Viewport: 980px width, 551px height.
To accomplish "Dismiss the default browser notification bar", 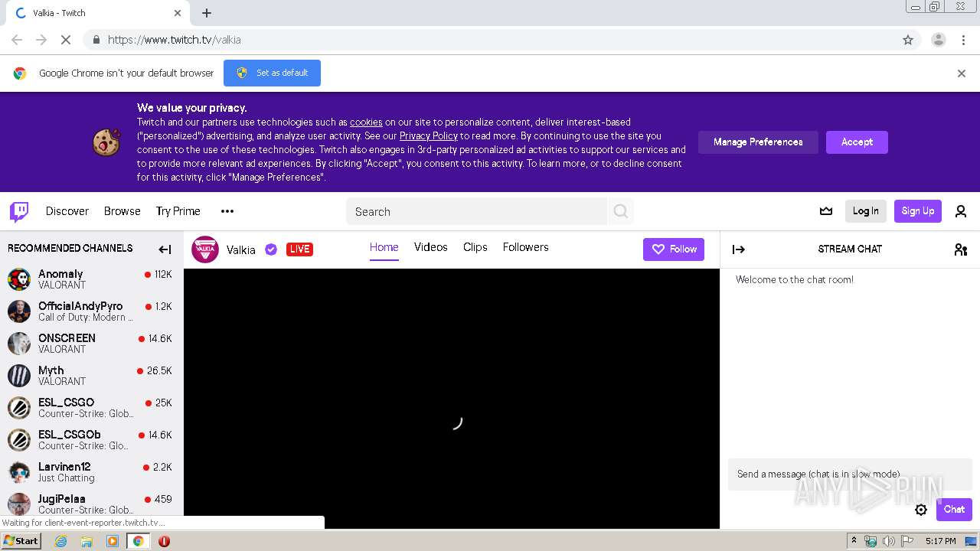I will [962, 73].
